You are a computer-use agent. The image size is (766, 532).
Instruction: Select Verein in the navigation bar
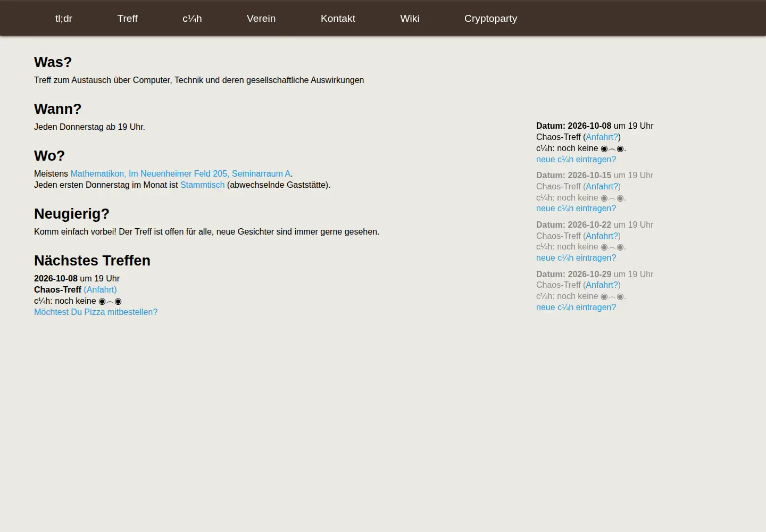pos(261,19)
